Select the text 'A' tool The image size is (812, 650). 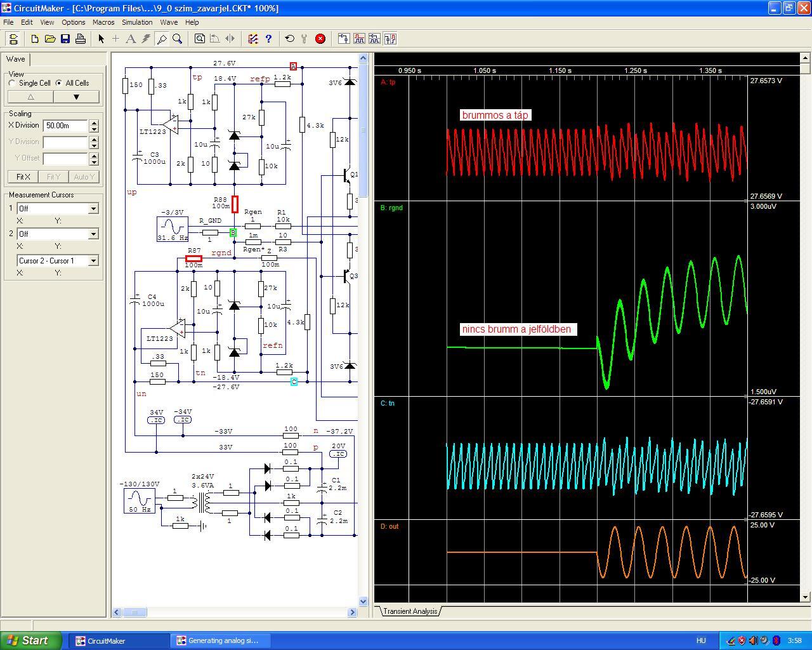(131, 39)
